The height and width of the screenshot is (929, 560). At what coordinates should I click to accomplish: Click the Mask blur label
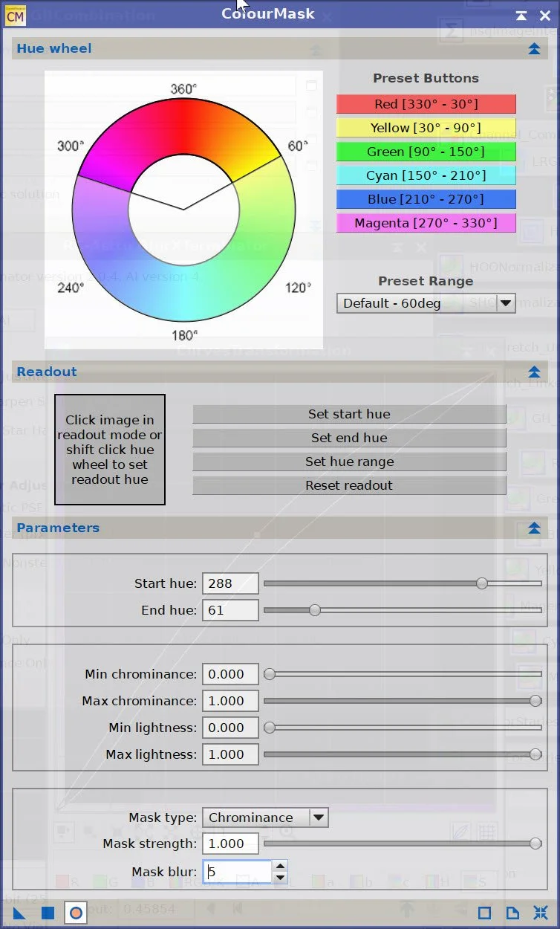[x=164, y=872]
